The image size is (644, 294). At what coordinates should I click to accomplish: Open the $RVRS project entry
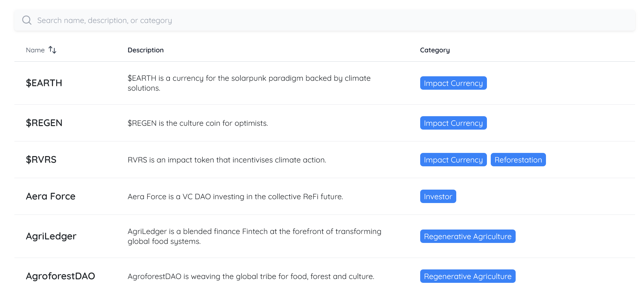click(41, 160)
